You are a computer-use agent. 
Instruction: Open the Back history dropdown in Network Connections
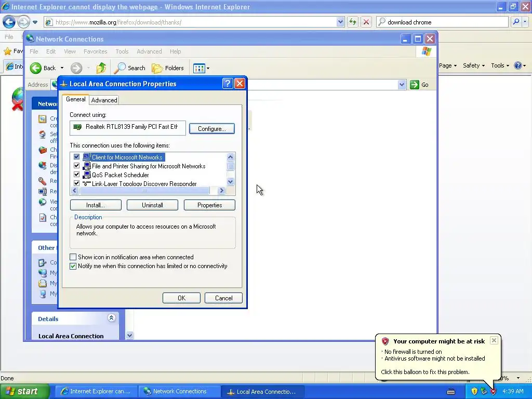[62, 68]
